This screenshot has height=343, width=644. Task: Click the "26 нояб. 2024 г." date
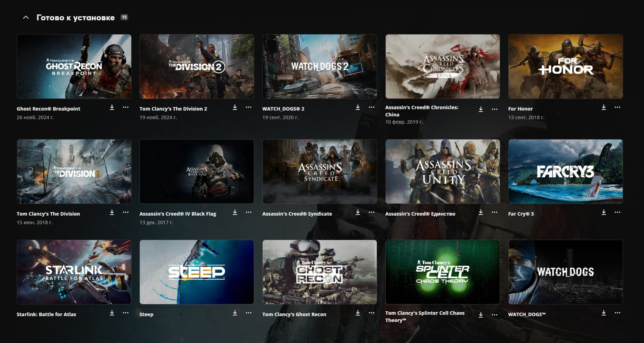[35, 117]
